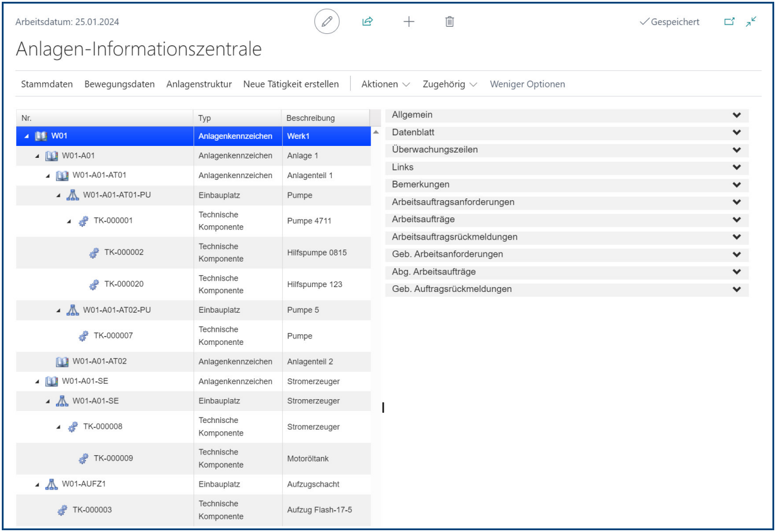The height and width of the screenshot is (532, 776).
Task: Select the Anlagenteil 2 cell
Action: coord(326,362)
